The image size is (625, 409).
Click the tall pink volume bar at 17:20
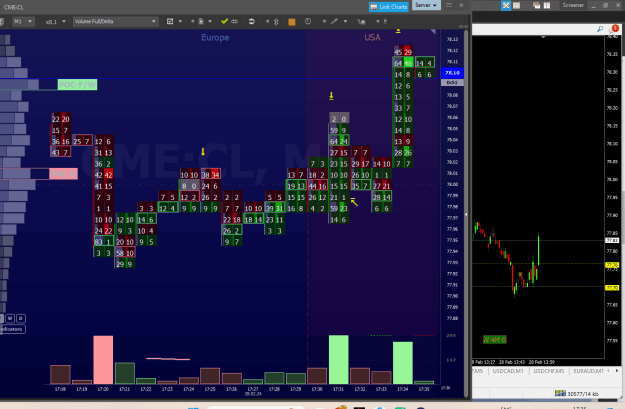103,360
